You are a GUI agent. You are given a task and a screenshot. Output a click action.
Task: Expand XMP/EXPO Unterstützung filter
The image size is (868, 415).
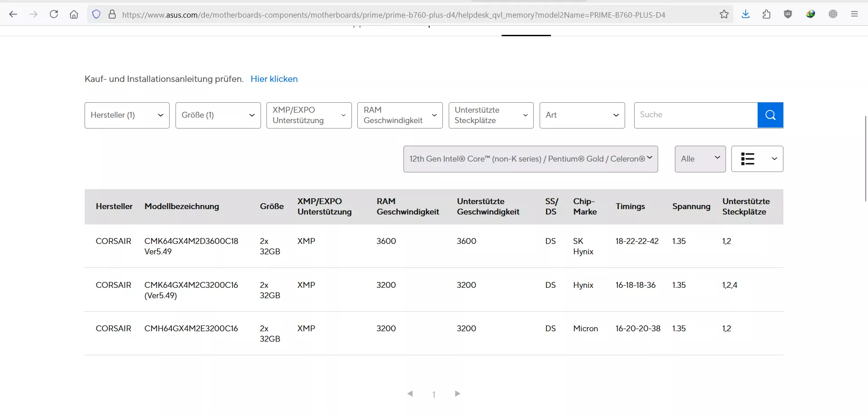tap(309, 115)
